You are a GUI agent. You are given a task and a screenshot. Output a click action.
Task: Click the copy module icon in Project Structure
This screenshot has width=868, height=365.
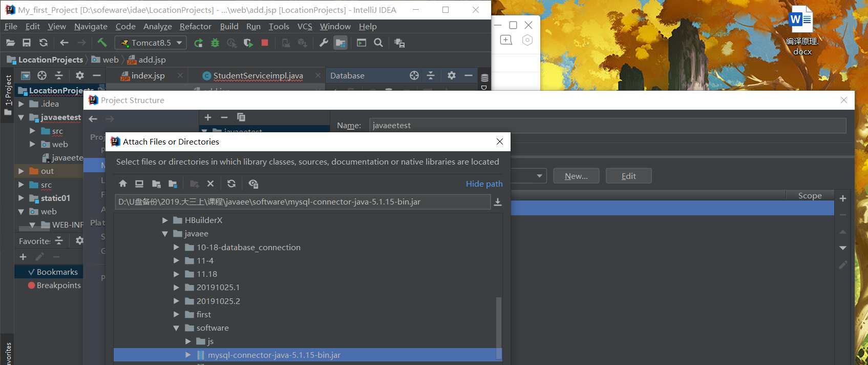pos(241,117)
